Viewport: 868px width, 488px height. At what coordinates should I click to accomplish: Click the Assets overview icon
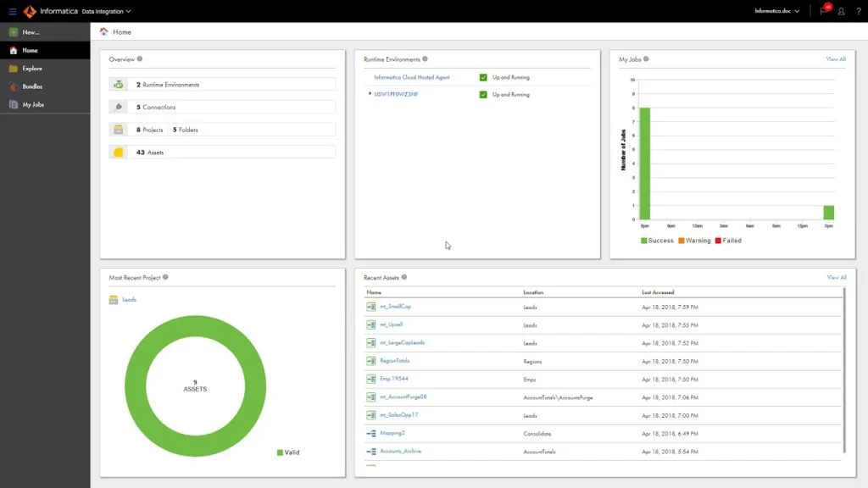point(119,152)
